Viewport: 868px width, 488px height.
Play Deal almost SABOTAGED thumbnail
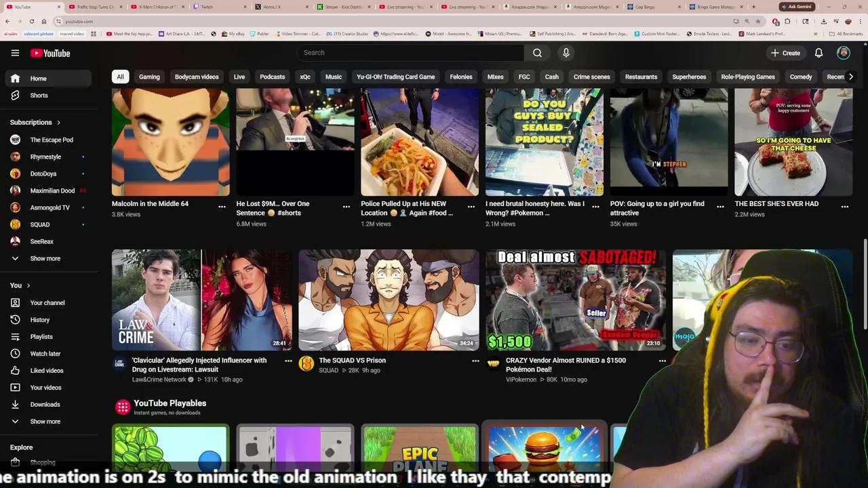(x=576, y=300)
